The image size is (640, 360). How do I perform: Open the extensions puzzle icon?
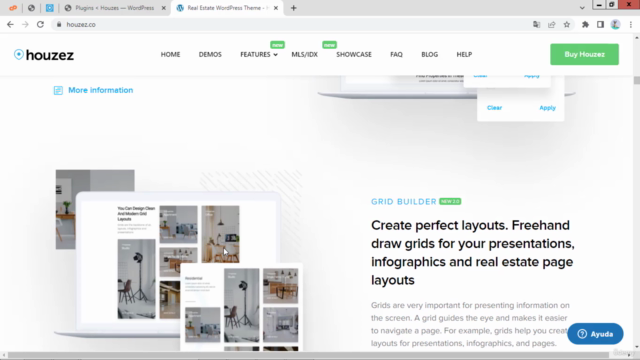[x=585, y=24]
